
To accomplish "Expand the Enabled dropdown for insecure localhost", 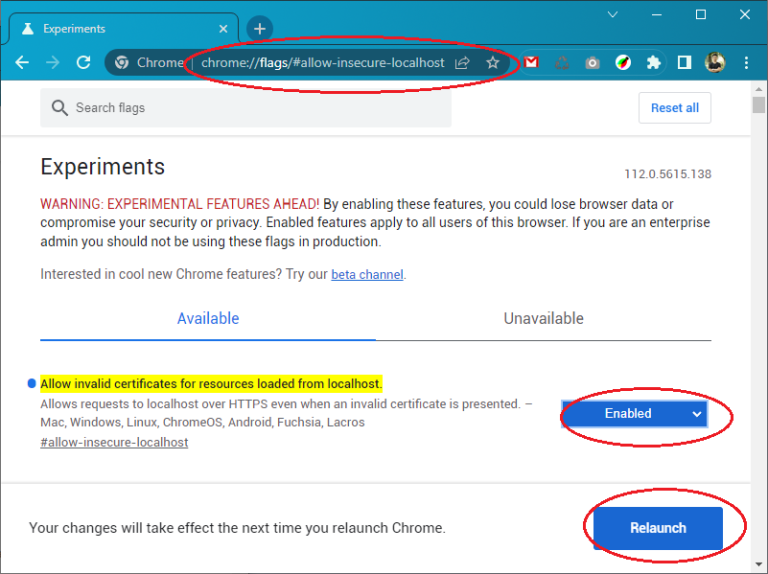I will coord(634,413).
